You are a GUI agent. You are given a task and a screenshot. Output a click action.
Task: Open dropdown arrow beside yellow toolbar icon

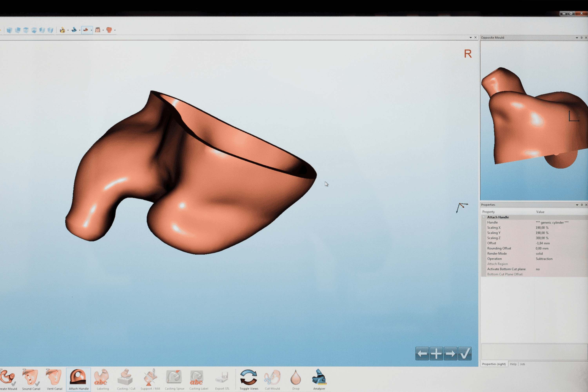[68, 31]
